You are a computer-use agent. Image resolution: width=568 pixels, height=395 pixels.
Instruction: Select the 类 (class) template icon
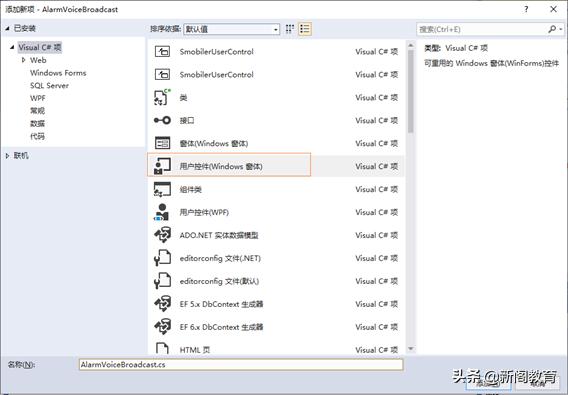162,97
